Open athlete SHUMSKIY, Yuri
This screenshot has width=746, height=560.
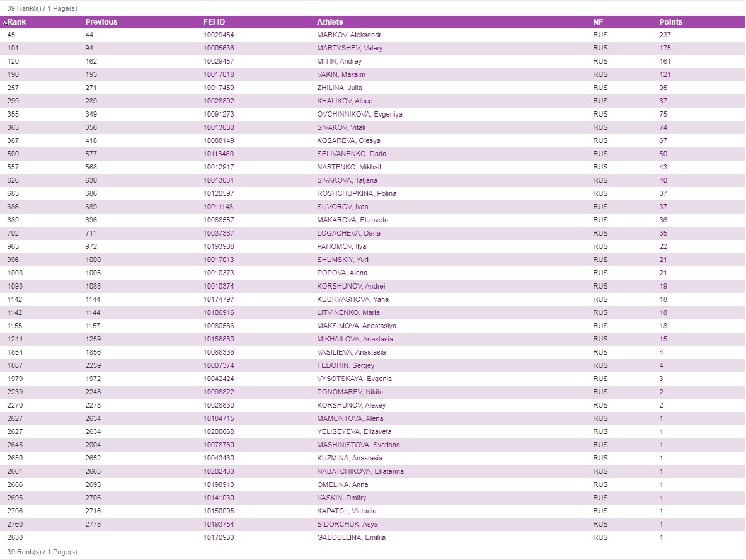(x=343, y=260)
